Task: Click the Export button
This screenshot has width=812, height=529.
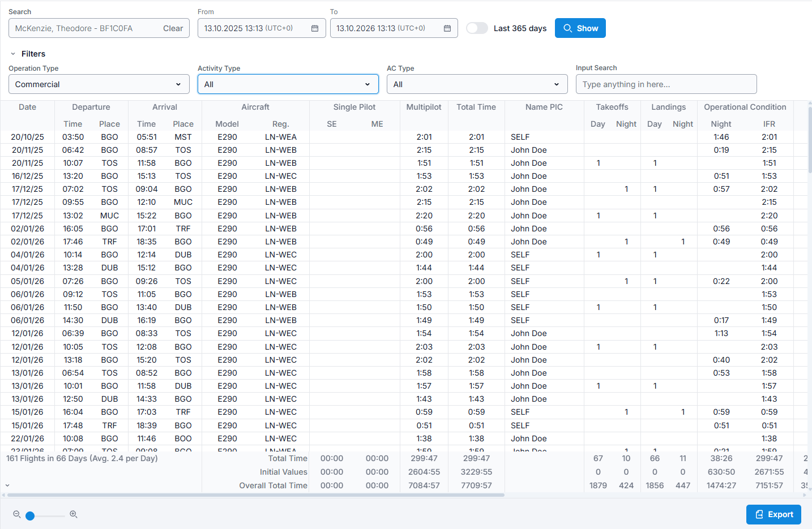Action: pos(773,514)
